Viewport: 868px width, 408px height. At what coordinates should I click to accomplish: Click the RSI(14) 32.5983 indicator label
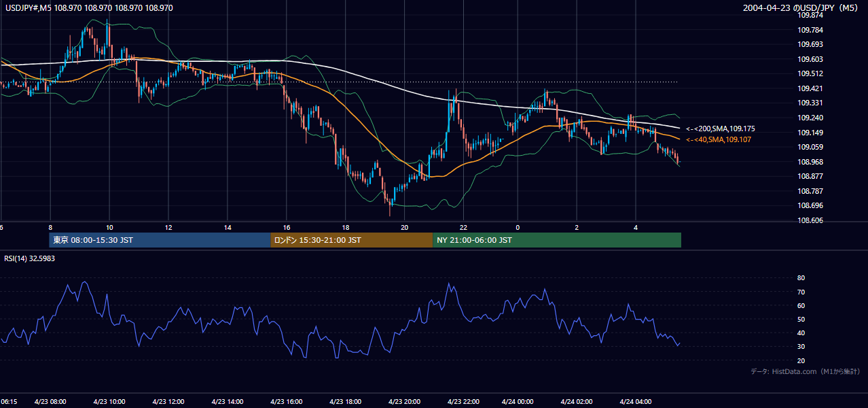pyautogui.click(x=30, y=258)
